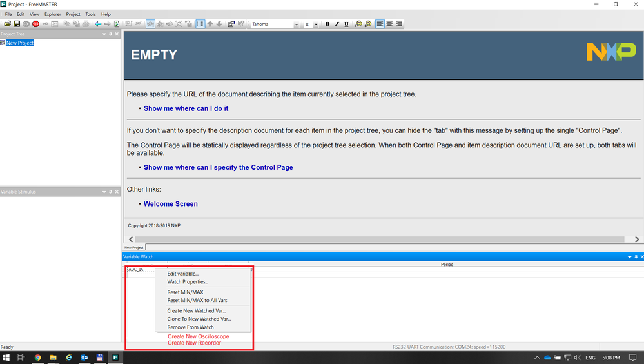Open the Project menu

[x=73, y=14]
